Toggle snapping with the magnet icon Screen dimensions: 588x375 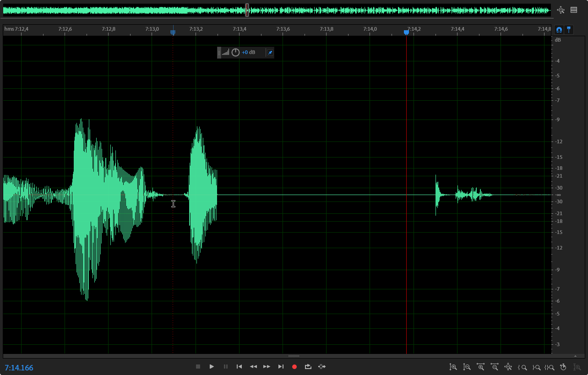[x=559, y=29]
